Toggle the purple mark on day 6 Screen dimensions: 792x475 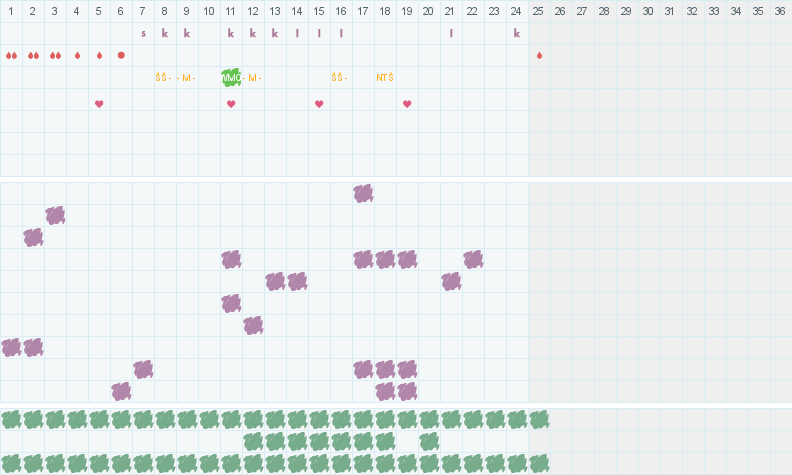pos(121,391)
